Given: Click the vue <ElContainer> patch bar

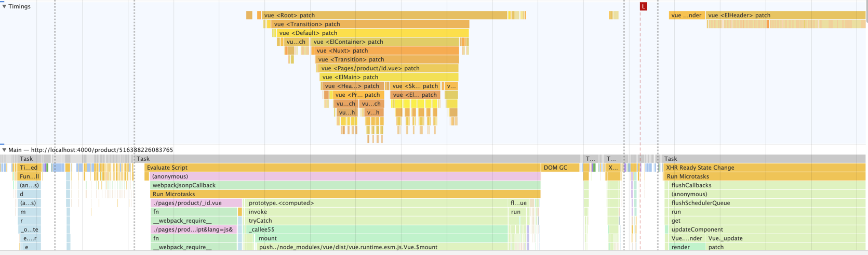Looking at the screenshot, I should tap(385, 42).
